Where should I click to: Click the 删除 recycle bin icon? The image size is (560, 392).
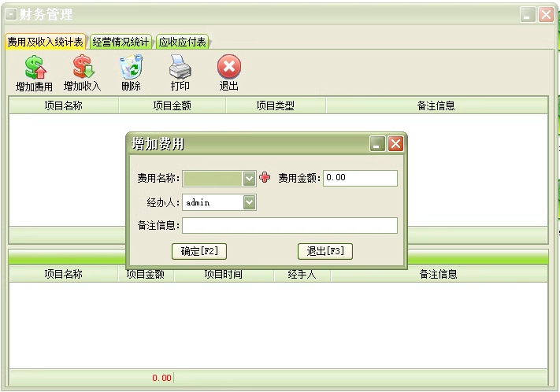(x=131, y=67)
